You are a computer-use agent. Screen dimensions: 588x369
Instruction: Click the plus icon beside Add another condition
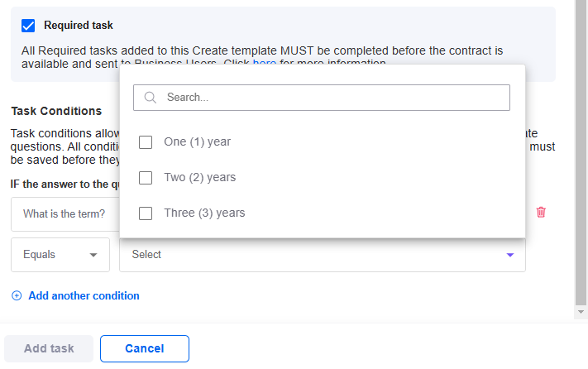(17, 296)
